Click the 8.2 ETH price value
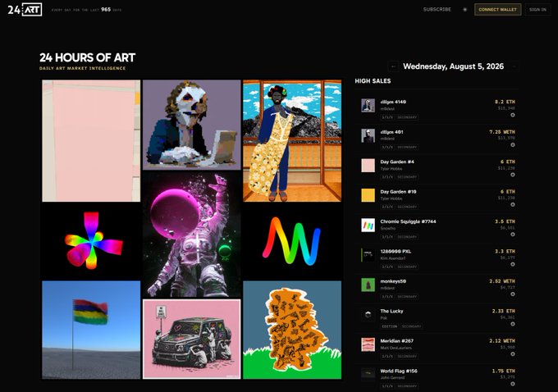The width and height of the screenshot is (558, 392). click(x=505, y=102)
